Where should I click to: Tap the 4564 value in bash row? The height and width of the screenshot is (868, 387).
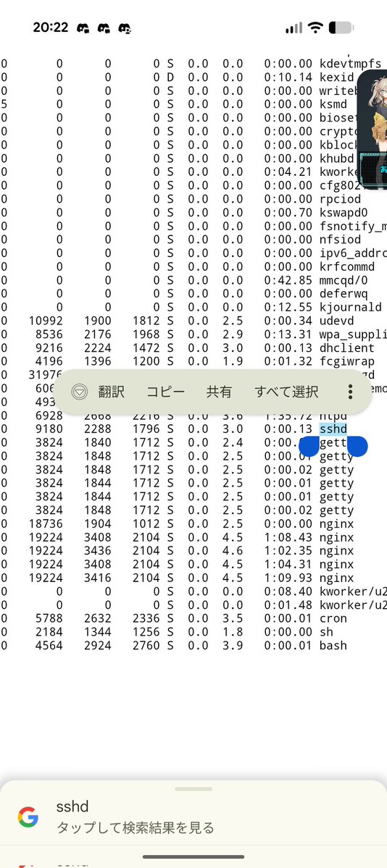49,646
